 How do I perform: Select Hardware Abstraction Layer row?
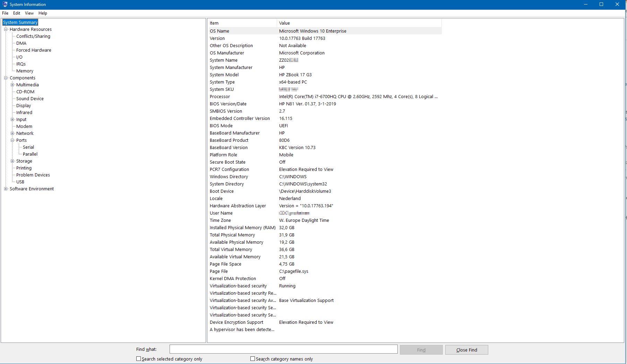(325, 206)
